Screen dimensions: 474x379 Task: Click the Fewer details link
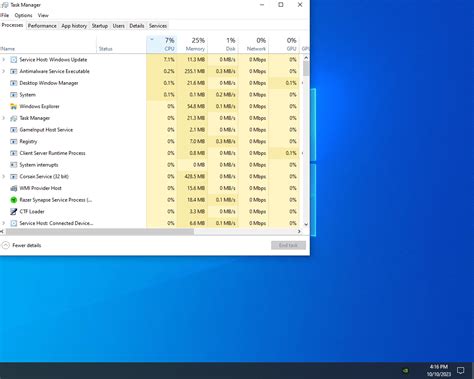27,245
